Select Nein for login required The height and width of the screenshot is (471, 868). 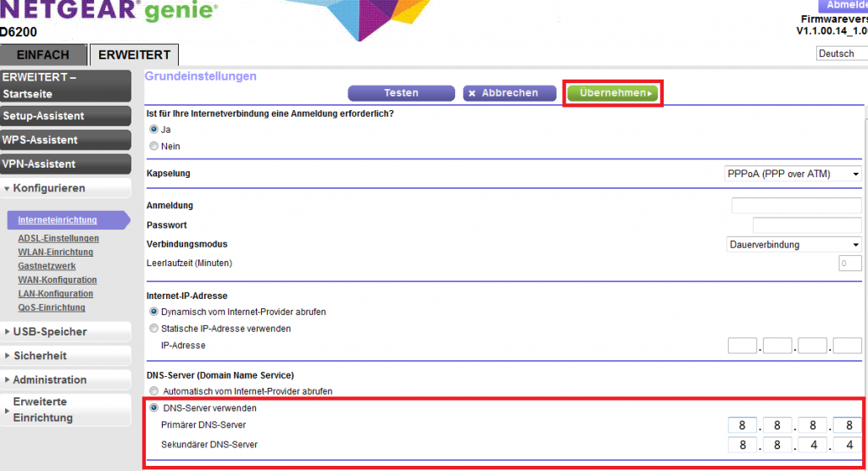coord(154,146)
